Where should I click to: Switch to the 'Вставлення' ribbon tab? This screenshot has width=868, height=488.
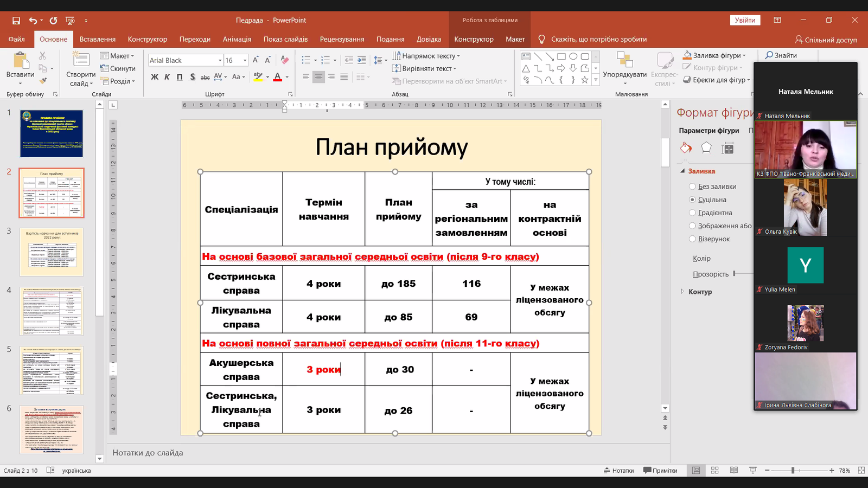[98, 39]
